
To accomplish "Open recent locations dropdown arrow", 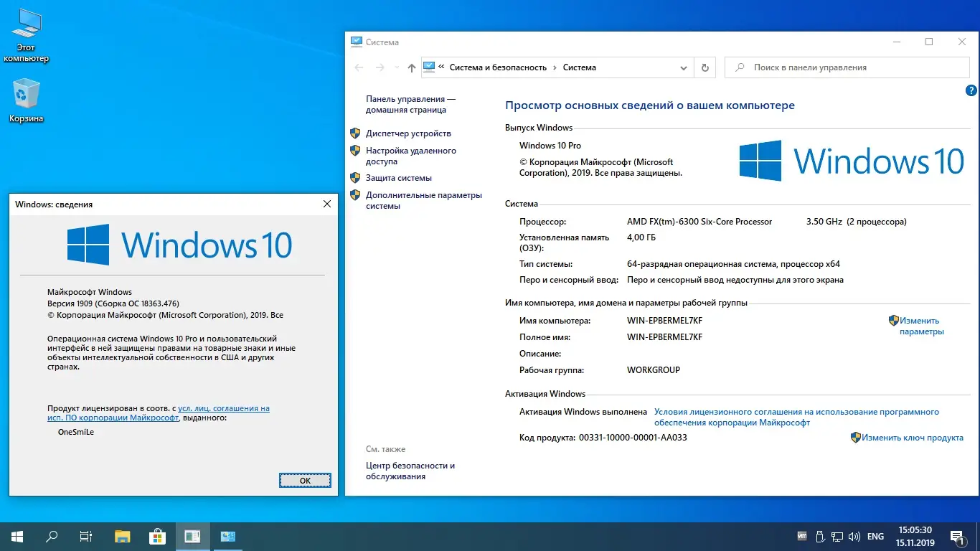I will point(395,67).
